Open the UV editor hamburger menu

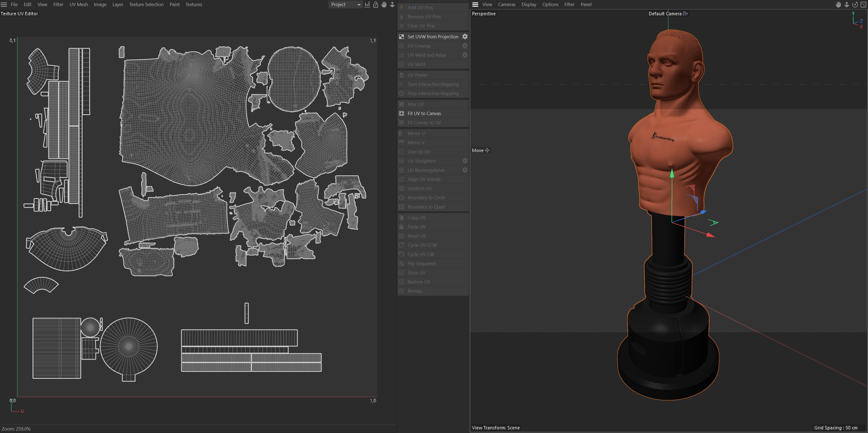4,4
